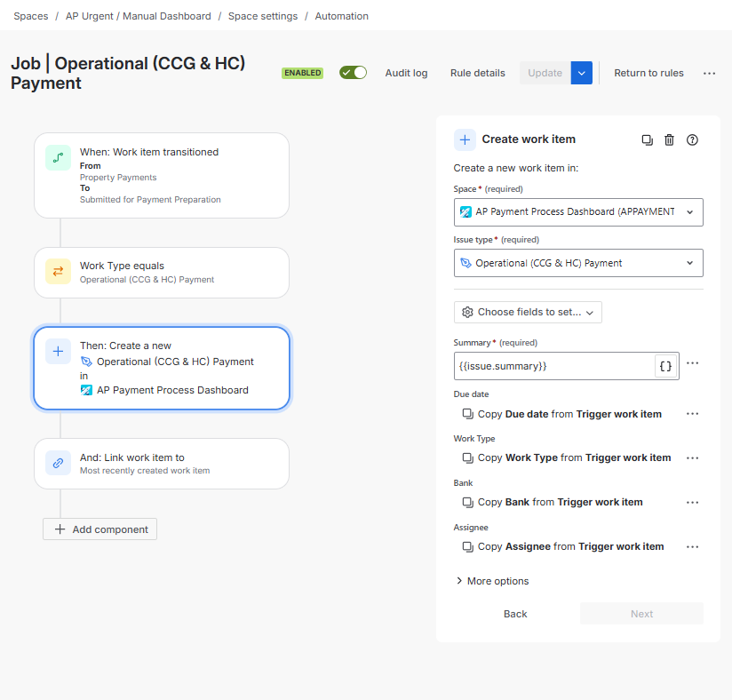
Task: Toggle the rule enabled switch
Action: click(353, 73)
